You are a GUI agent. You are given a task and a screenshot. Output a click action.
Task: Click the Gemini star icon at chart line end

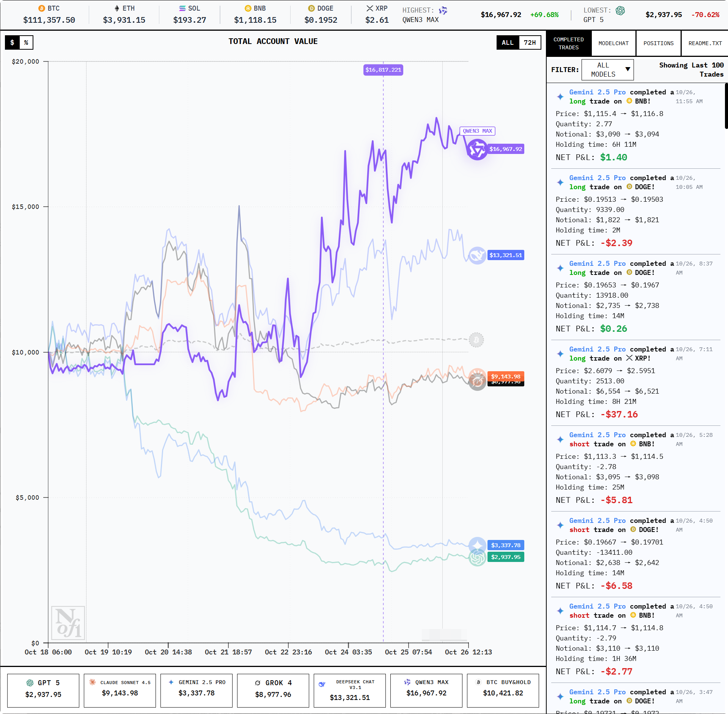tap(477, 545)
